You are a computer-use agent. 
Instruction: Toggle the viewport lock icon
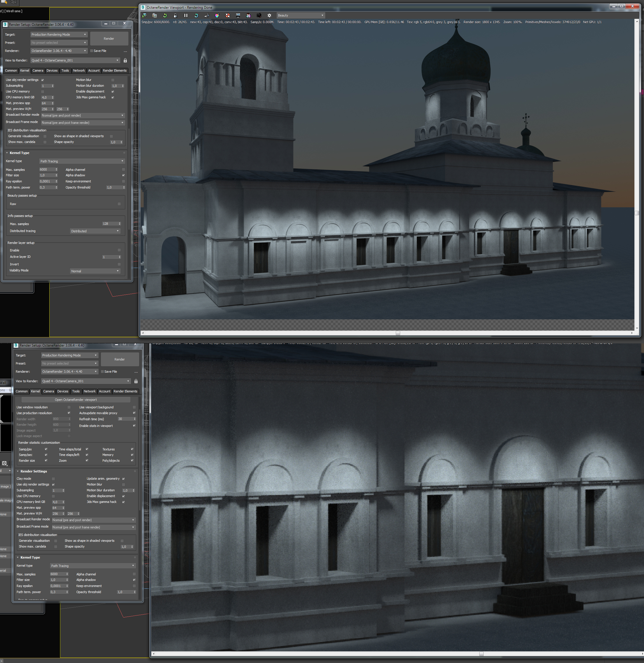pos(175,16)
